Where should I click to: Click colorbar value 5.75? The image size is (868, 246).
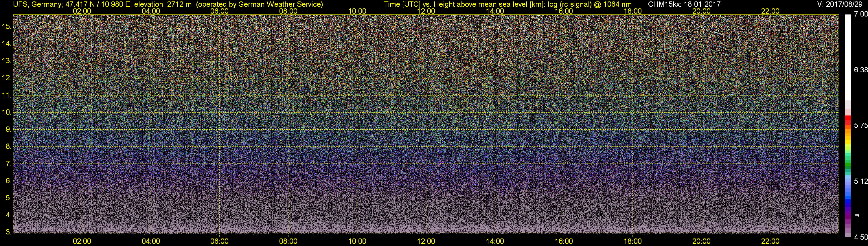coord(861,125)
